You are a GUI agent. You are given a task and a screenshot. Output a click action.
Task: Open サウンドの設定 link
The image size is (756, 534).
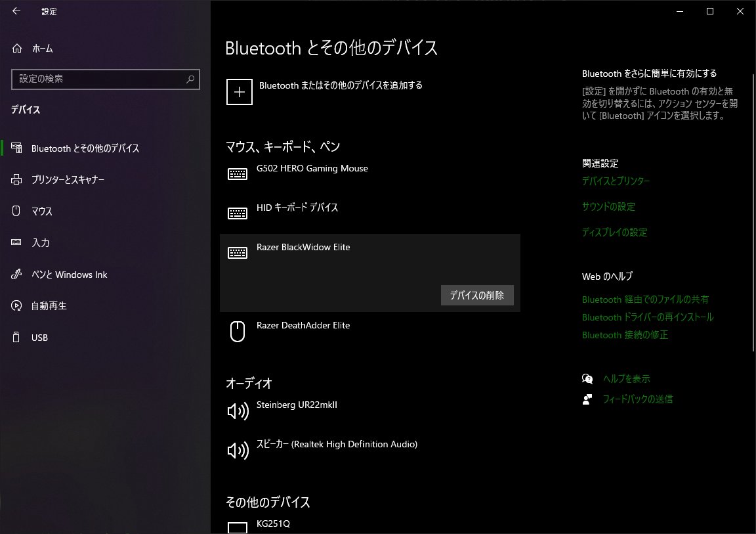(608, 206)
